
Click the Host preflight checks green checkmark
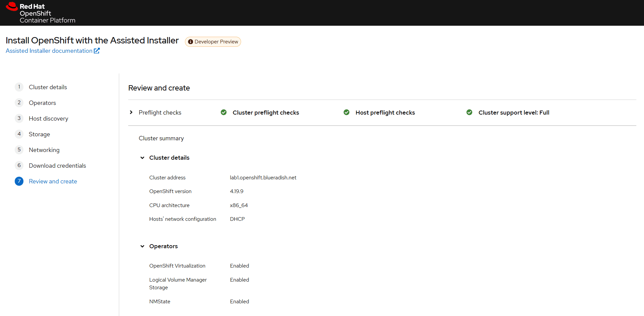coord(347,112)
